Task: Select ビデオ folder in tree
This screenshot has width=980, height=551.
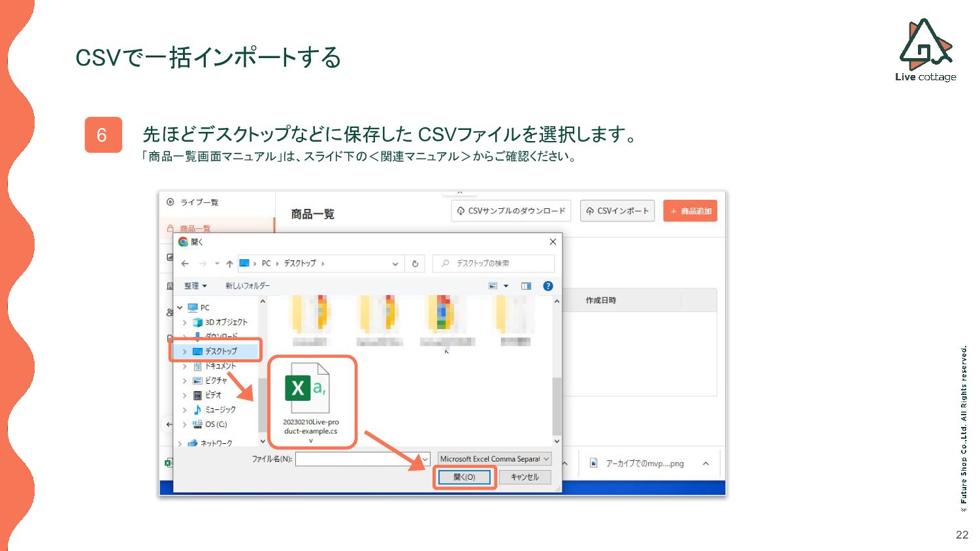Action: click(213, 395)
